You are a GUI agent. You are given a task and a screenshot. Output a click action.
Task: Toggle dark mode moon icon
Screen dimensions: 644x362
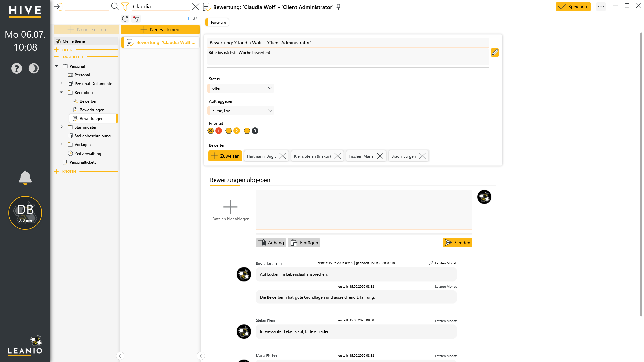(34, 68)
